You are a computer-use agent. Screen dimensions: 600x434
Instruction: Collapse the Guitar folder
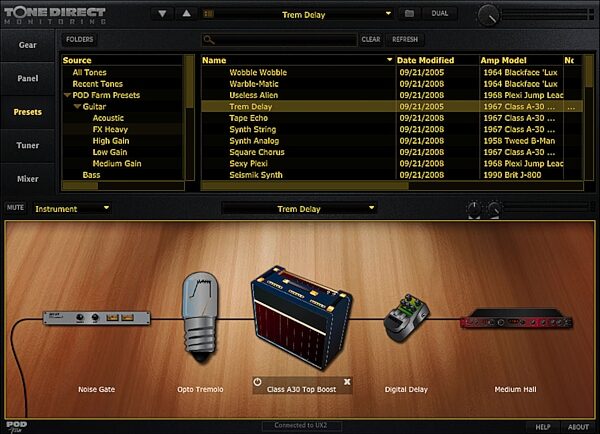77,106
